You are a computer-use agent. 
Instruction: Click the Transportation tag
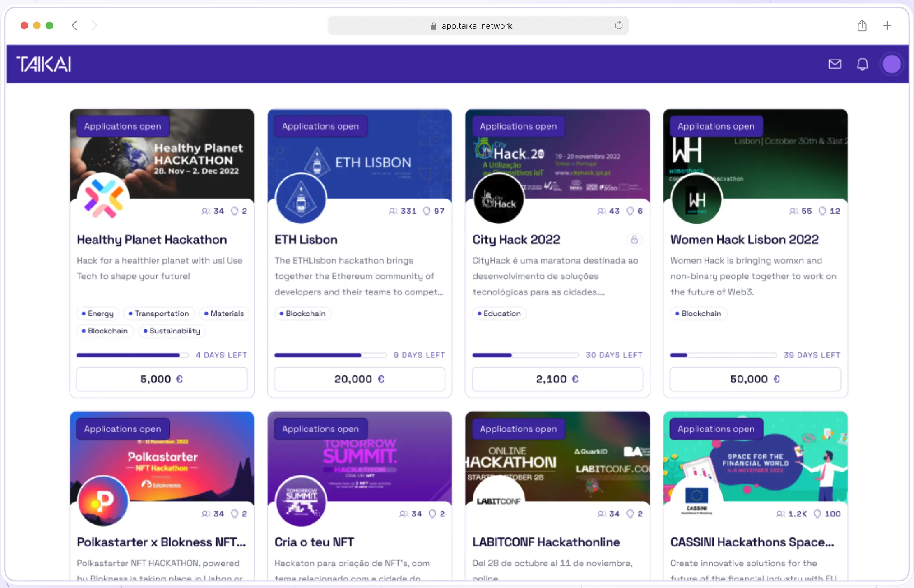[158, 313]
